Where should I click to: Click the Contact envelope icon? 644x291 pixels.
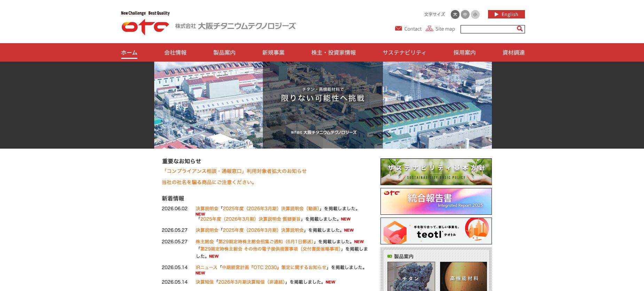click(399, 29)
